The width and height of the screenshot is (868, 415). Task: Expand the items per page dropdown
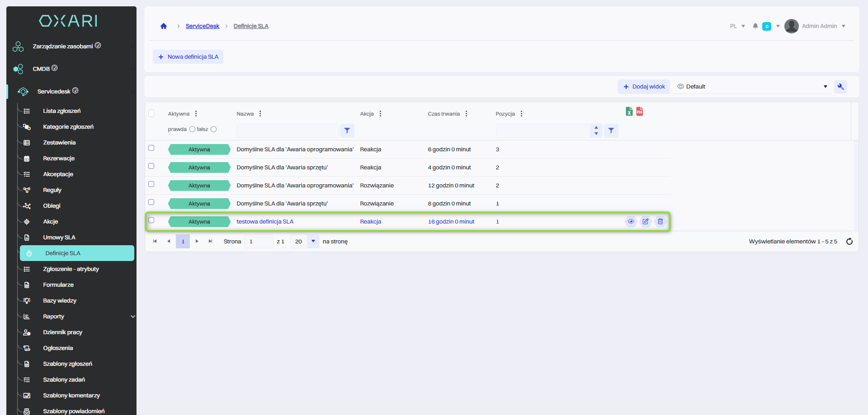[x=313, y=242]
